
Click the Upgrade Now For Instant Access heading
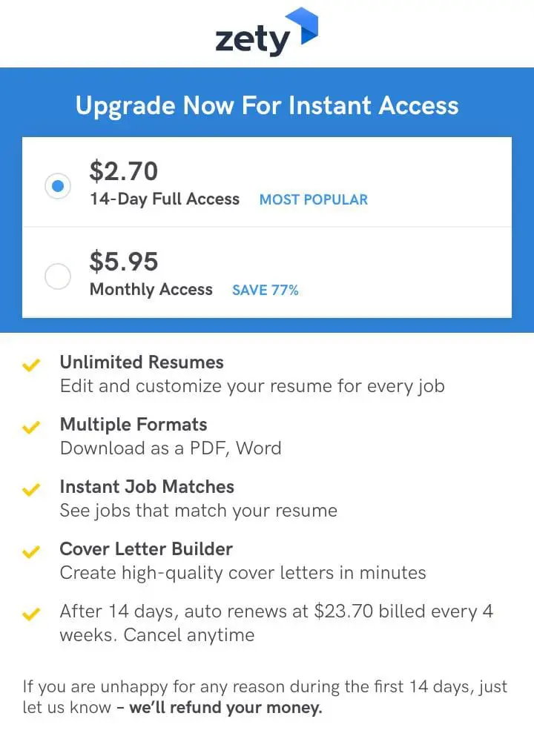(267, 105)
